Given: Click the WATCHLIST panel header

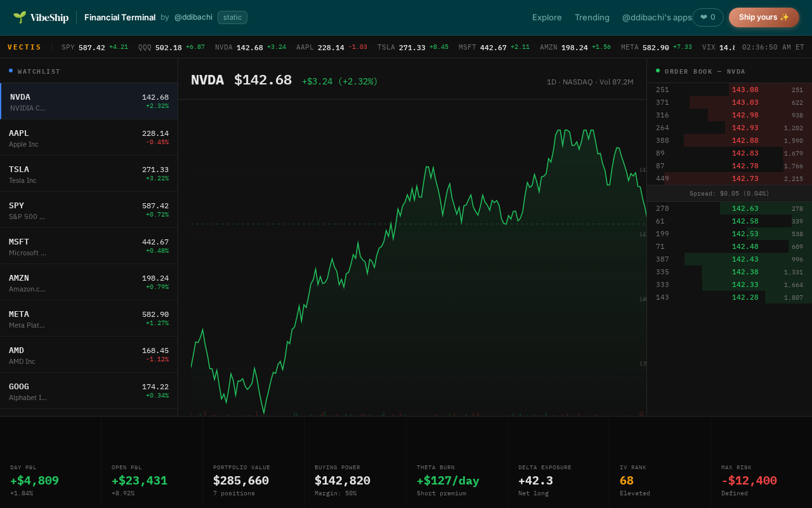Looking at the screenshot, I should 89,71.
